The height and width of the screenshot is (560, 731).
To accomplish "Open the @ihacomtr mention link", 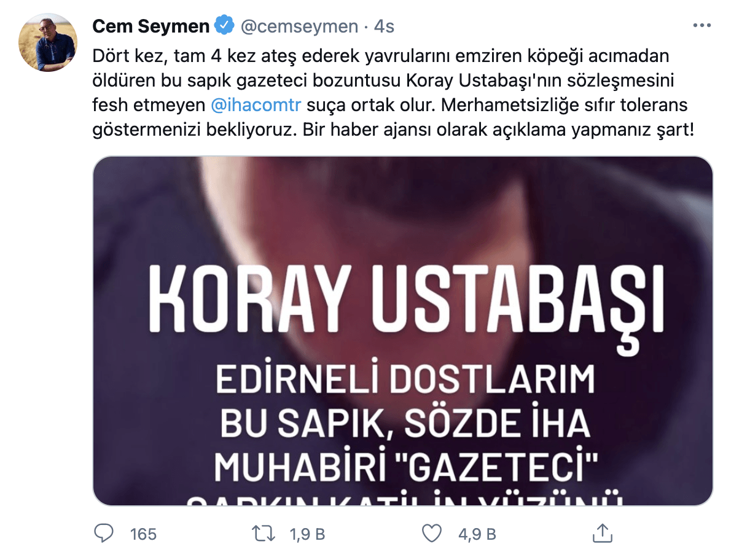I will click(256, 105).
